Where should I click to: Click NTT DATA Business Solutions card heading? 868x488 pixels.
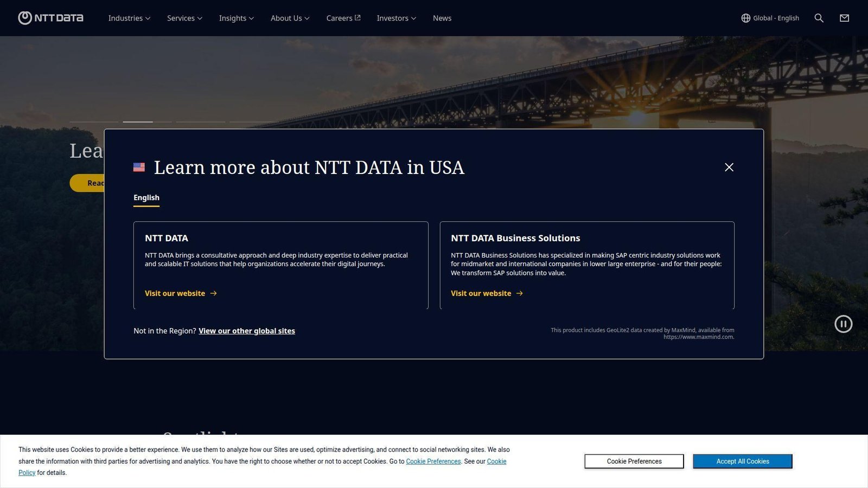pyautogui.click(x=515, y=238)
